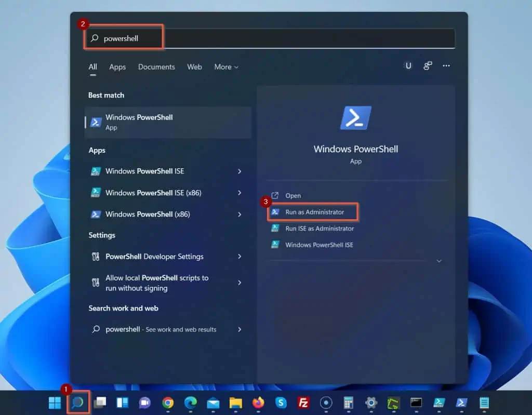Switch to the Documents search tab
The width and height of the screenshot is (532, 415).
(x=156, y=67)
